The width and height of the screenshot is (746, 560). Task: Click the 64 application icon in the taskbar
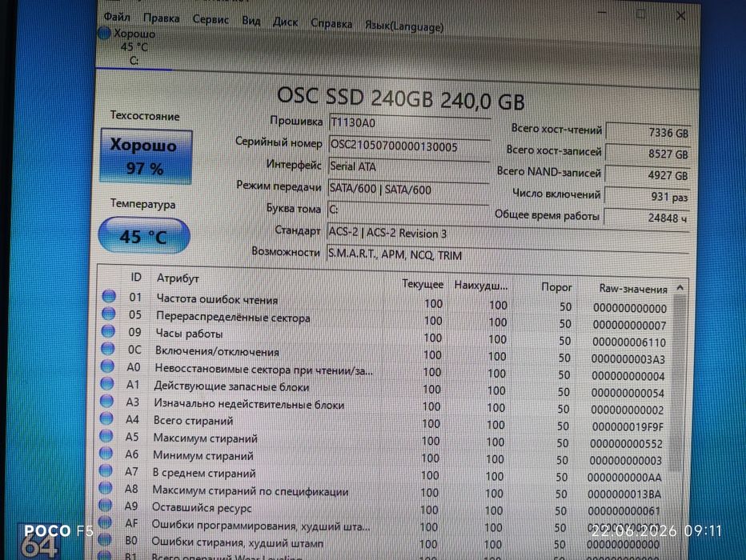(39, 544)
